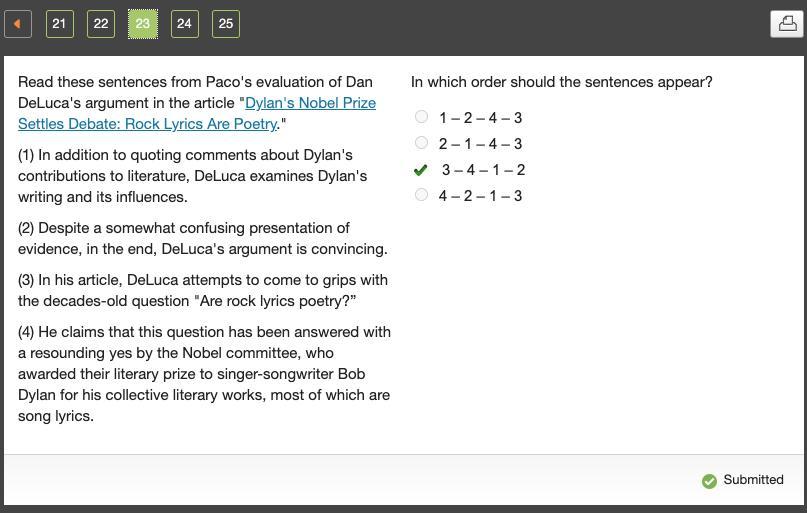Click the question prompt about sentence order
807x513 pixels.
coord(561,82)
